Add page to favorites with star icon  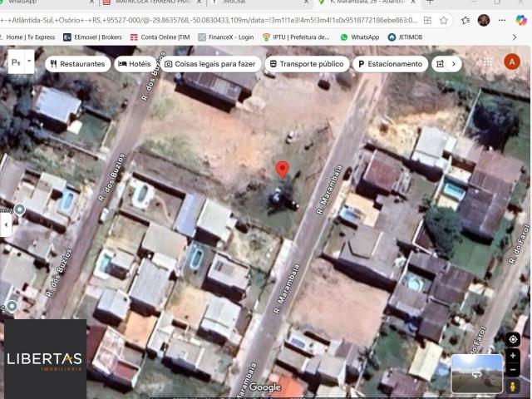click(443, 20)
